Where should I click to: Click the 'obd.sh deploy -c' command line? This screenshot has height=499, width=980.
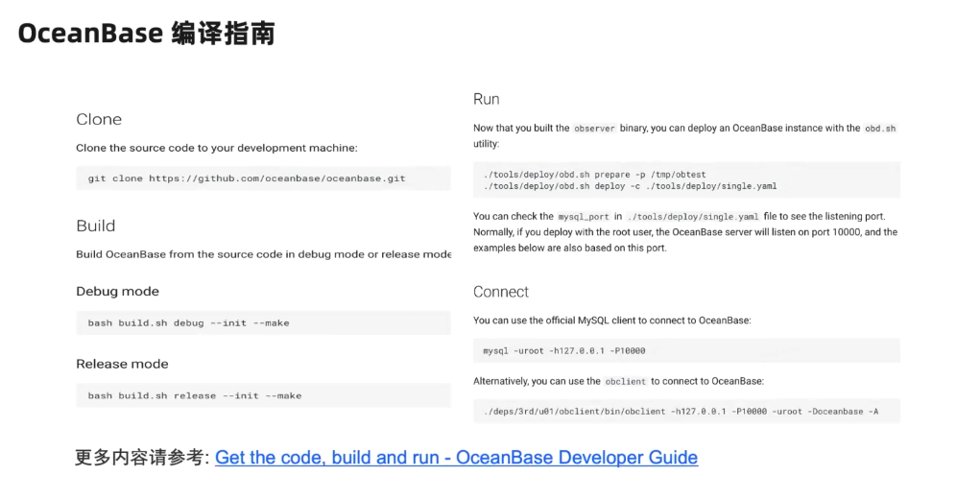click(x=630, y=186)
